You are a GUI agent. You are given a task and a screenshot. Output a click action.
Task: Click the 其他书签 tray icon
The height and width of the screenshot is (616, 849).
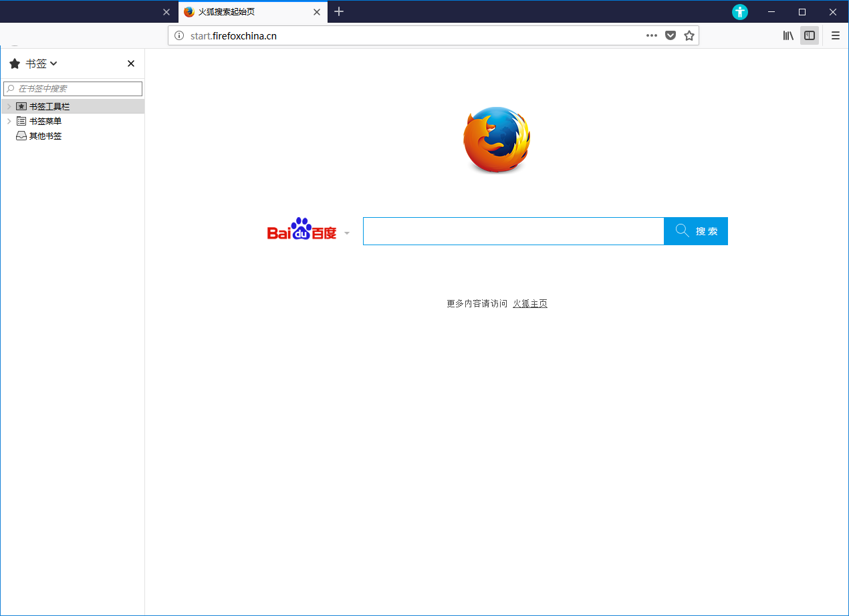(x=21, y=136)
